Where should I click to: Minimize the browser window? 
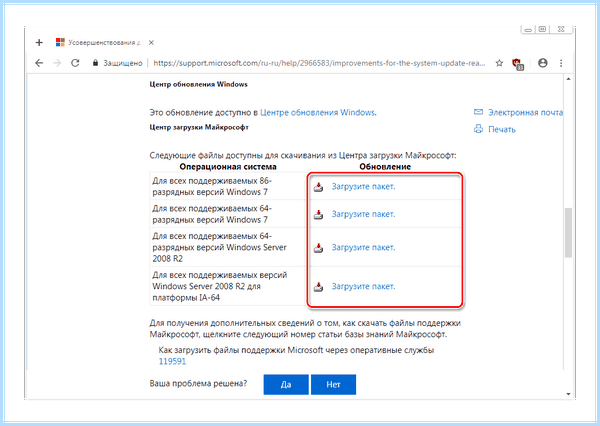(528, 29)
